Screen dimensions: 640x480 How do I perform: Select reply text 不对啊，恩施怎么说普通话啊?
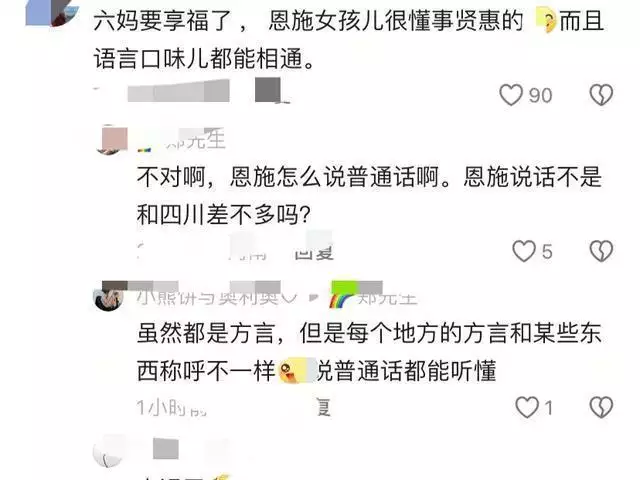(x=293, y=177)
